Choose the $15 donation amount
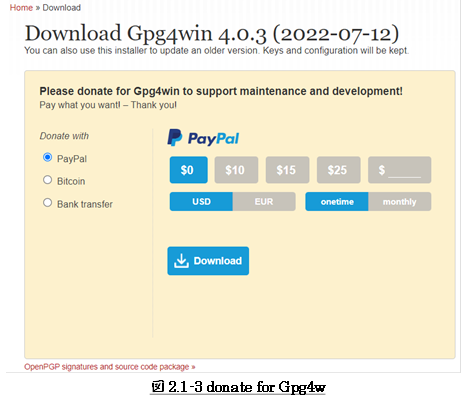This screenshot has width=476, height=405. [287, 170]
